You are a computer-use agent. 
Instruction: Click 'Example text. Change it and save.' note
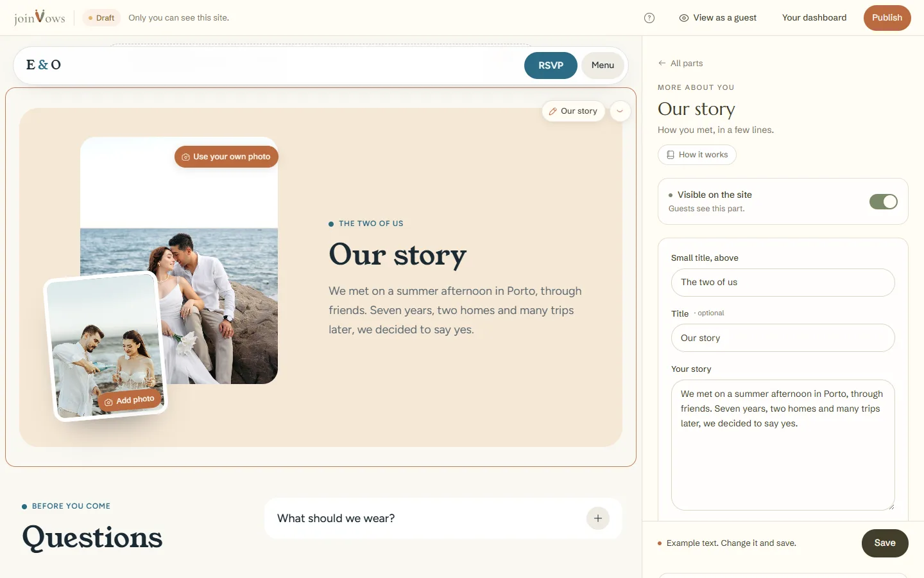(x=732, y=543)
